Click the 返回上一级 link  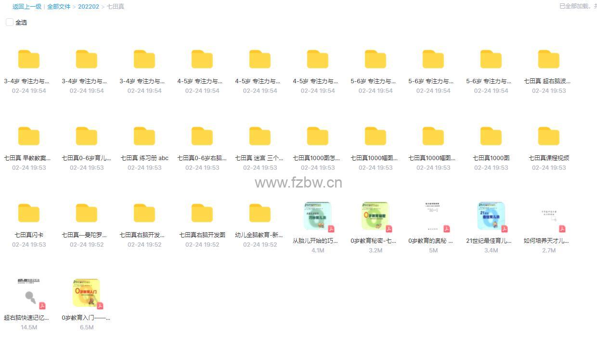point(27,7)
